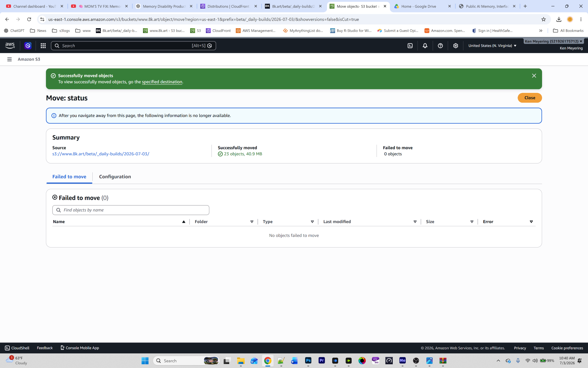Open the AWS settings gear
Viewport: 588px width, 368px height.
pos(455,46)
